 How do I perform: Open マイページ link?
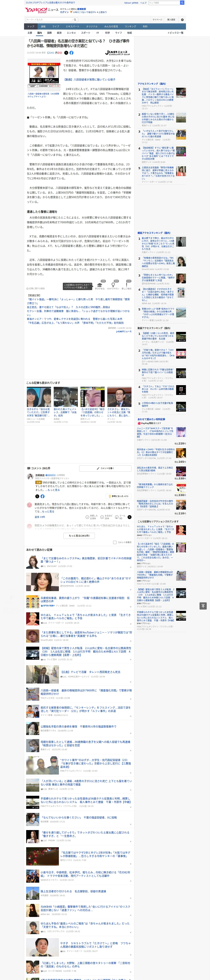pyautogui.click(x=157, y=20)
